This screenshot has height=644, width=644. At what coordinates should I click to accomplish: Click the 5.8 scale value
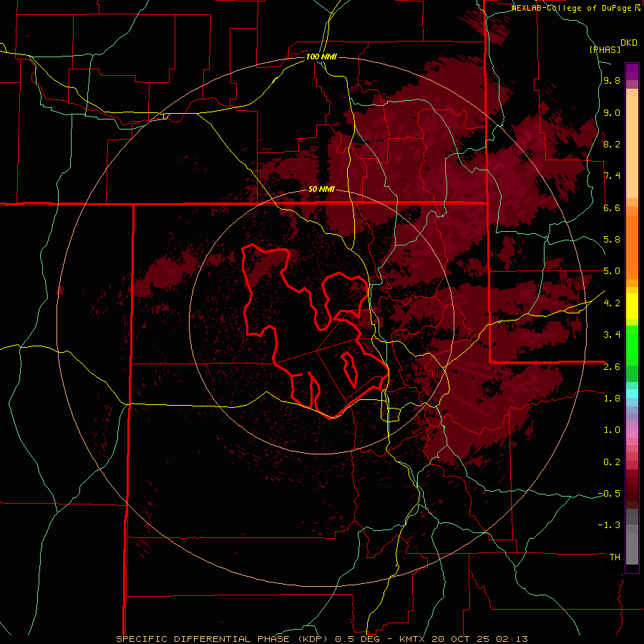click(x=612, y=240)
